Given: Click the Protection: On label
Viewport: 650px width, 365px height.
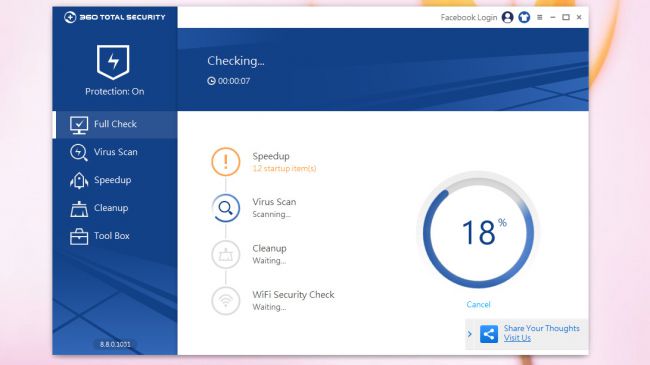Looking at the screenshot, I should click(x=115, y=91).
